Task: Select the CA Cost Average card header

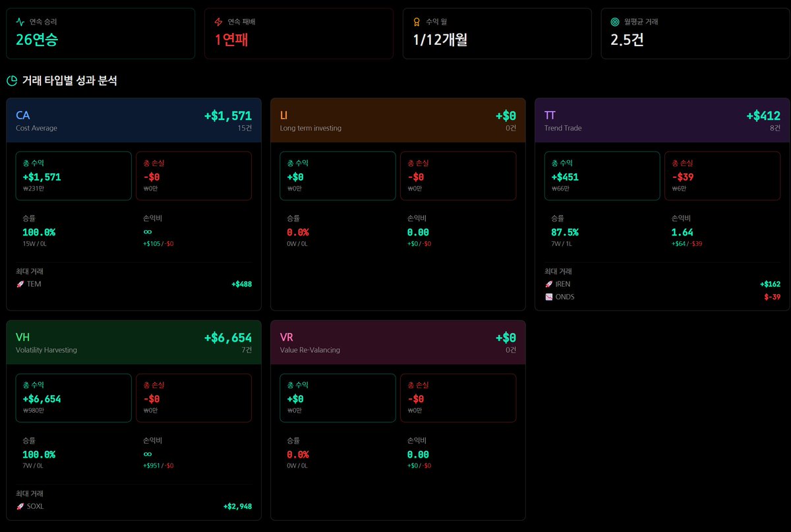Action: pyautogui.click(x=134, y=121)
